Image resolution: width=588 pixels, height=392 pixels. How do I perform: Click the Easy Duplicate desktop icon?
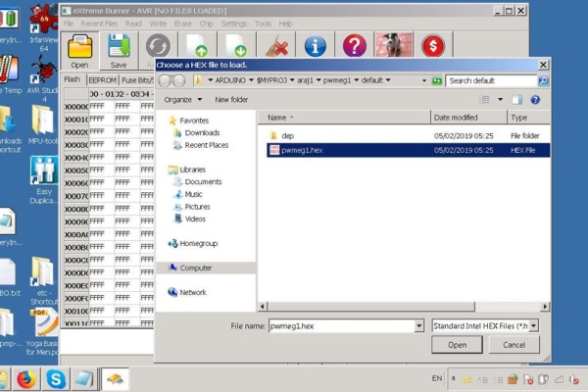point(44,180)
